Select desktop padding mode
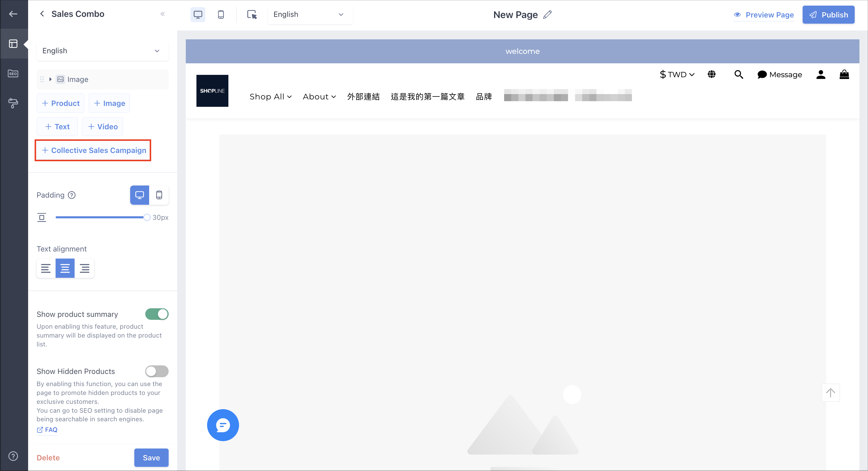 (x=140, y=195)
